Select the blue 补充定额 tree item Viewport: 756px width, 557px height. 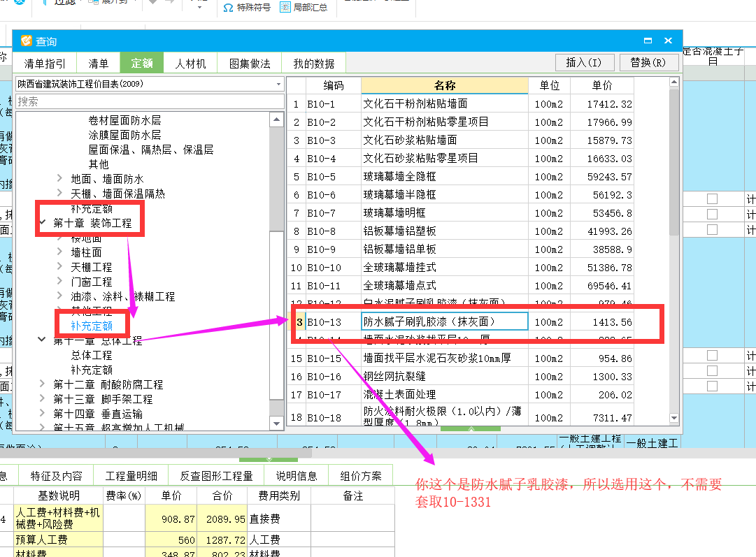[x=92, y=326]
